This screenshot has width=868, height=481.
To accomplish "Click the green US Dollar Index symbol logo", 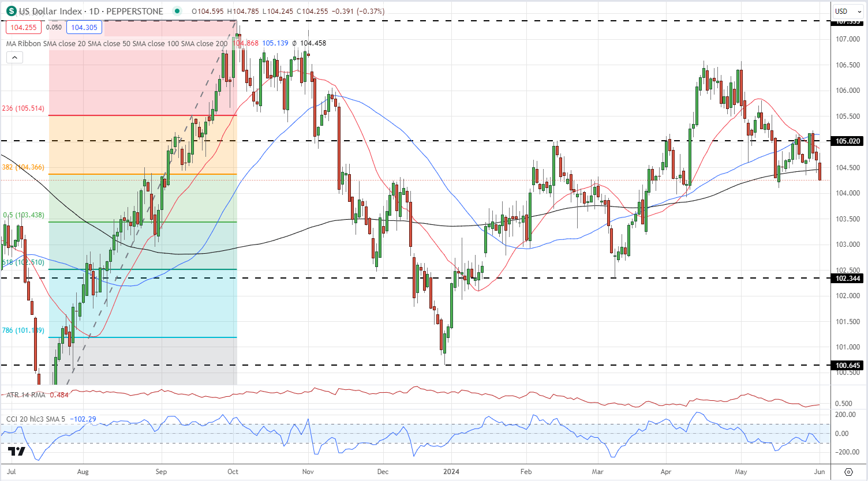I will [11, 11].
